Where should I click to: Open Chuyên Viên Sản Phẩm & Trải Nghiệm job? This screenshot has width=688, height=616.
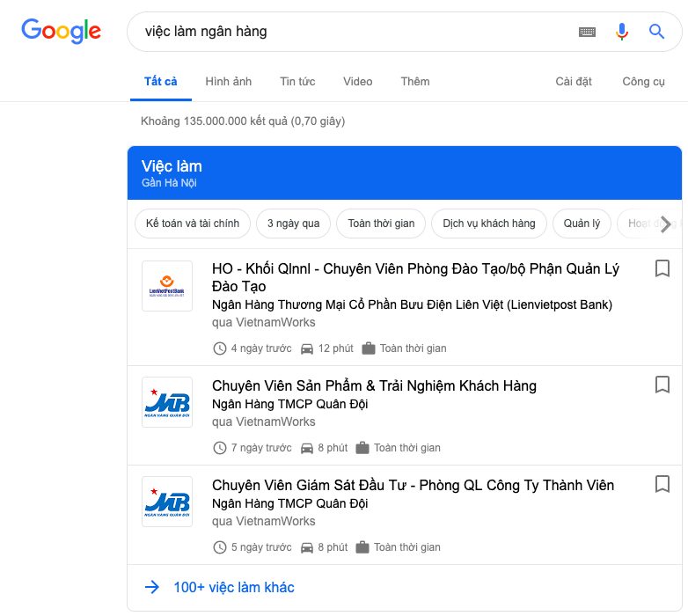[374, 385]
